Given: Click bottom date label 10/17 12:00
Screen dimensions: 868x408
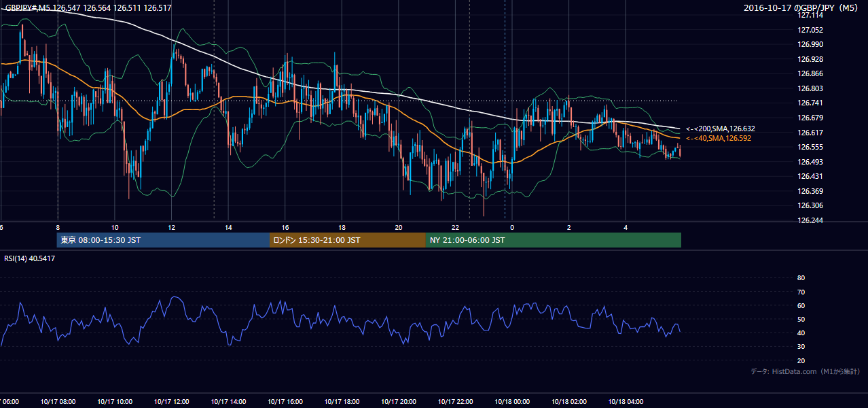Looking at the screenshot, I should click(x=172, y=401).
